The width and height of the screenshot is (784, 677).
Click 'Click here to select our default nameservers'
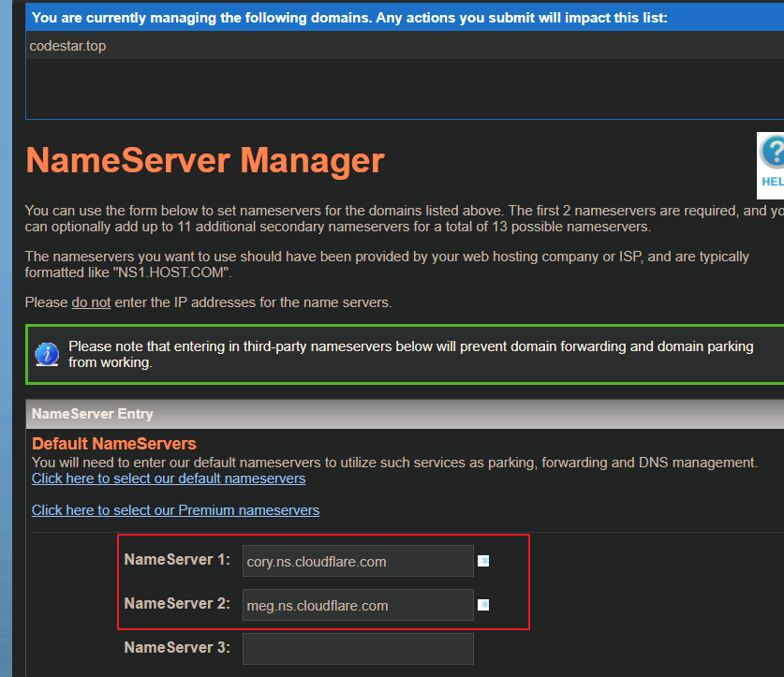pyautogui.click(x=169, y=478)
